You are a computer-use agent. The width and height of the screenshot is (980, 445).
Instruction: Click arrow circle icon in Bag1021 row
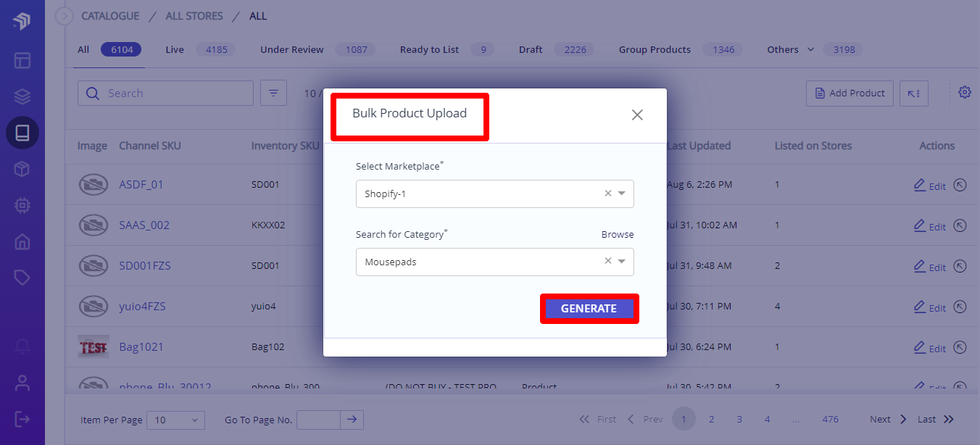[x=960, y=347]
